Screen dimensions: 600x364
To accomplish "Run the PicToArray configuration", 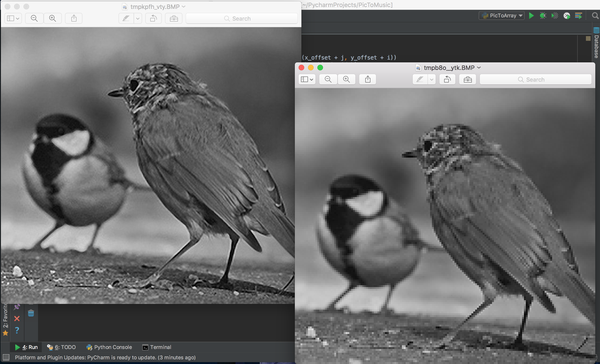I will (x=531, y=16).
